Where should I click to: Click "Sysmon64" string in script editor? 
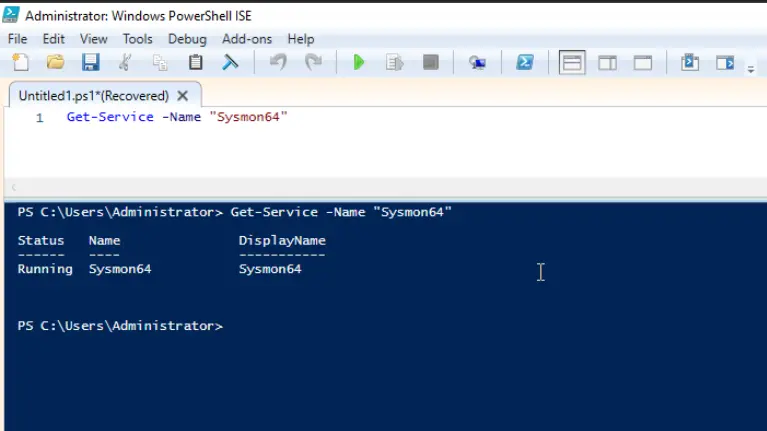248,117
